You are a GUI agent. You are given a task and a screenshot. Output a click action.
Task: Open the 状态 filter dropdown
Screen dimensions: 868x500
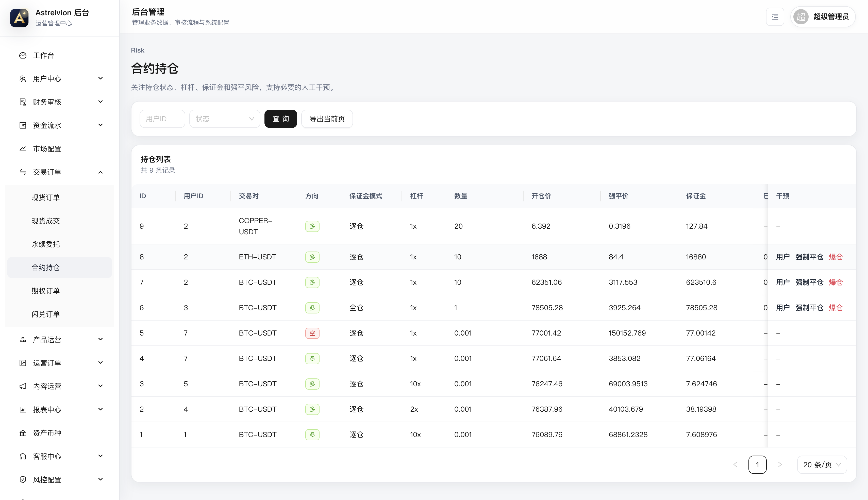225,119
